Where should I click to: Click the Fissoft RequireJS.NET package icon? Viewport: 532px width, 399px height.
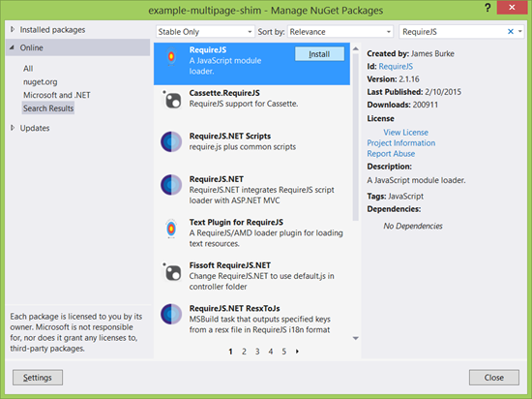point(172,272)
